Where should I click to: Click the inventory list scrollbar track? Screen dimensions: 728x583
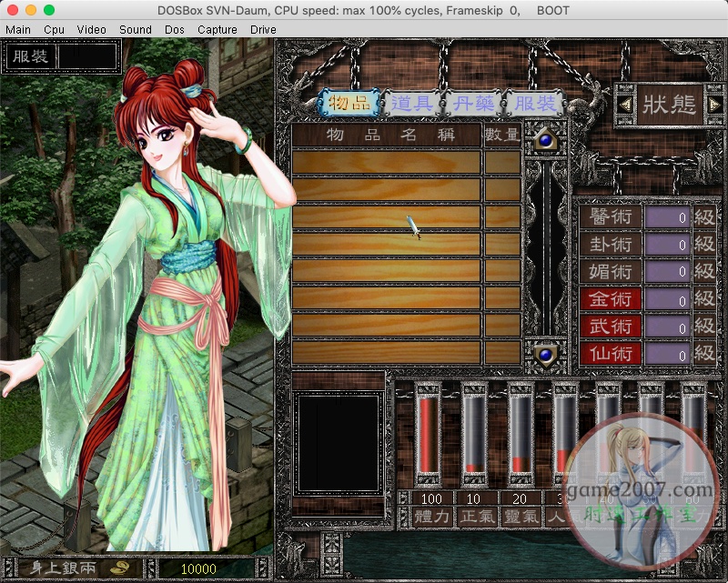(547, 247)
